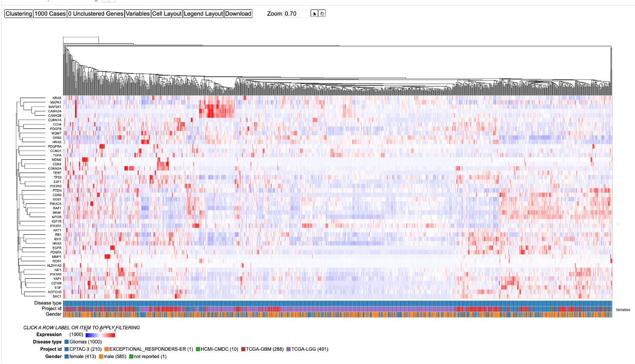635x364 pixels.
Task: Open the Cell Layout settings
Action: [167, 14]
